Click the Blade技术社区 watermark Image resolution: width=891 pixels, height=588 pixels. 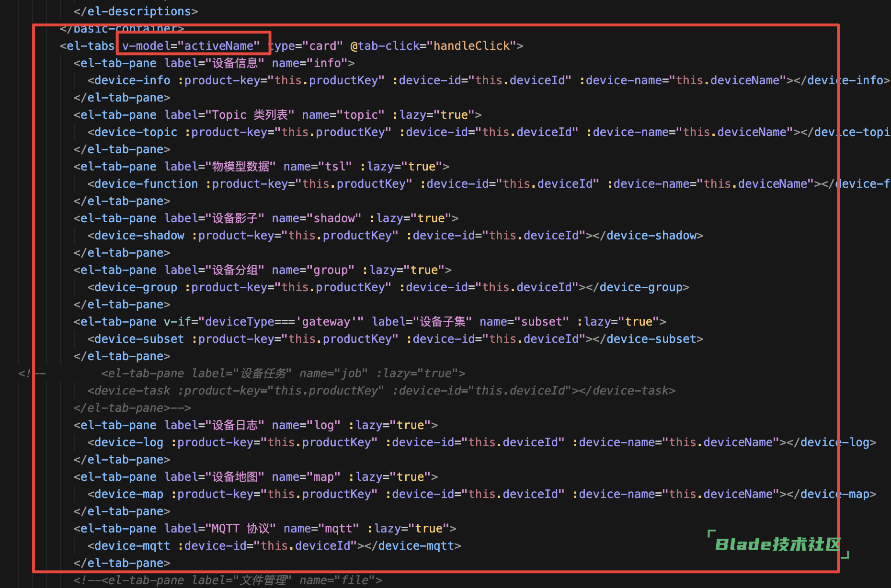777,544
